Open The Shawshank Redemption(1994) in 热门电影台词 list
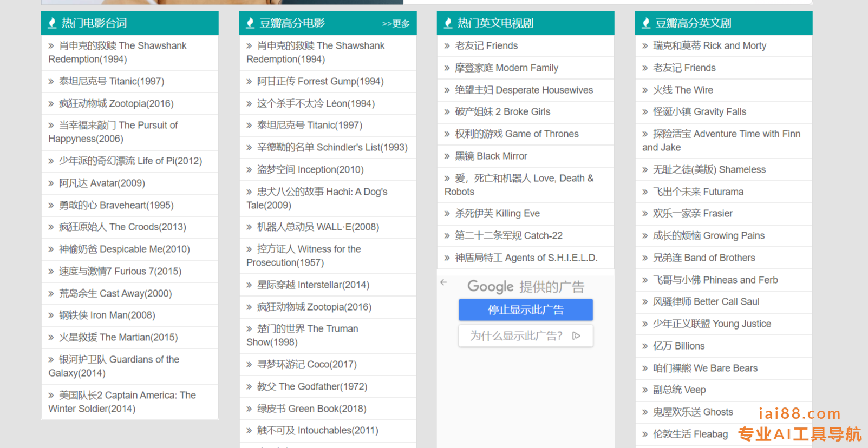The width and height of the screenshot is (868, 448). 118,52
